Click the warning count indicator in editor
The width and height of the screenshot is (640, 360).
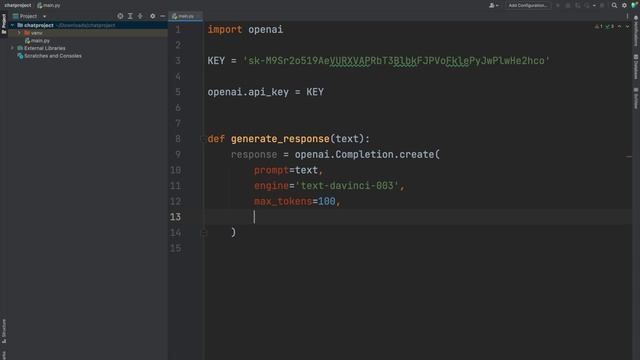599,27
